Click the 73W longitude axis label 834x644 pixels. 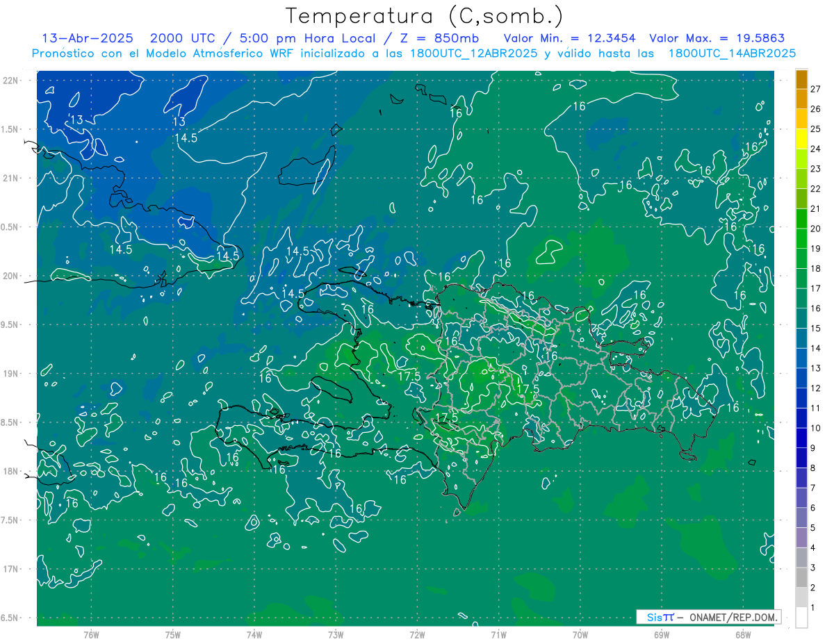pos(336,634)
